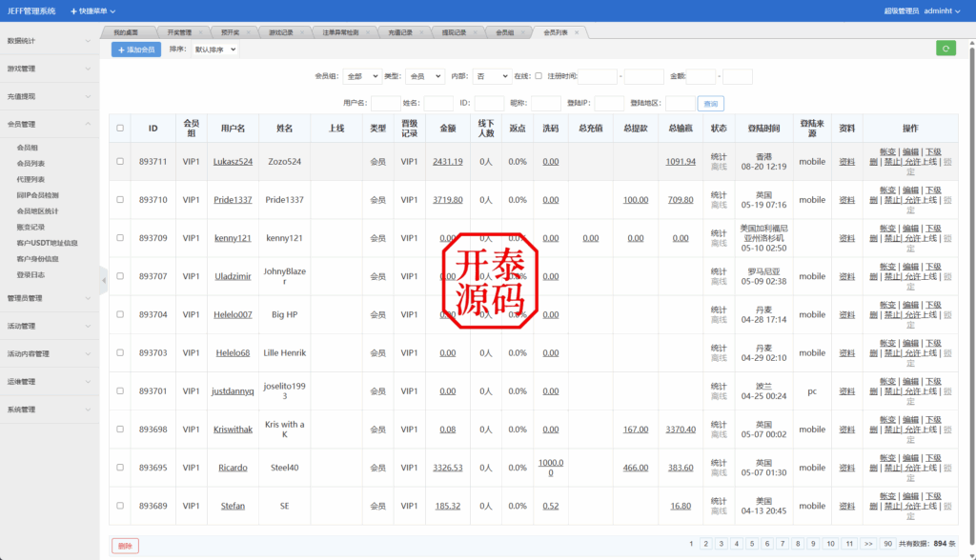The height and width of the screenshot is (560, 976).
Task: Switch to the 游戏记录 tab
Action: [284, 31]
